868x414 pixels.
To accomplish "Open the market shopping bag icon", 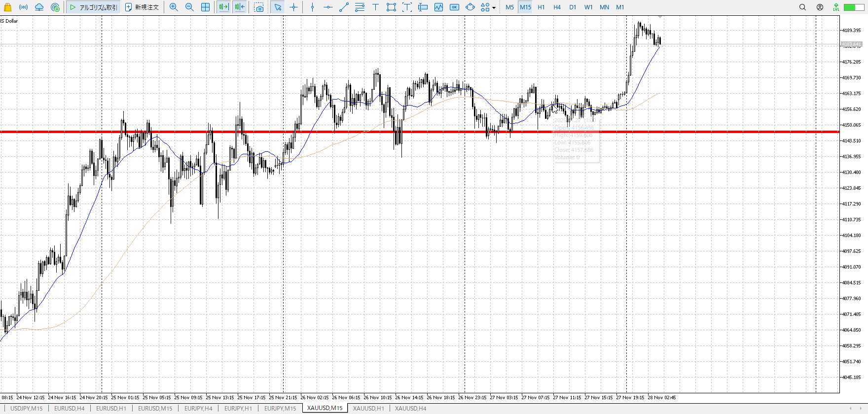I will coord(7,7).
